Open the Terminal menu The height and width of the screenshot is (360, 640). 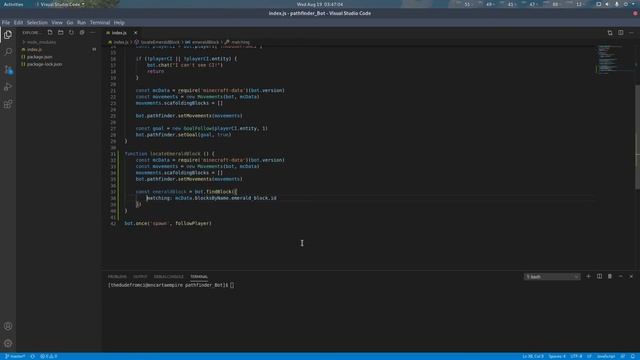point(100,22)
